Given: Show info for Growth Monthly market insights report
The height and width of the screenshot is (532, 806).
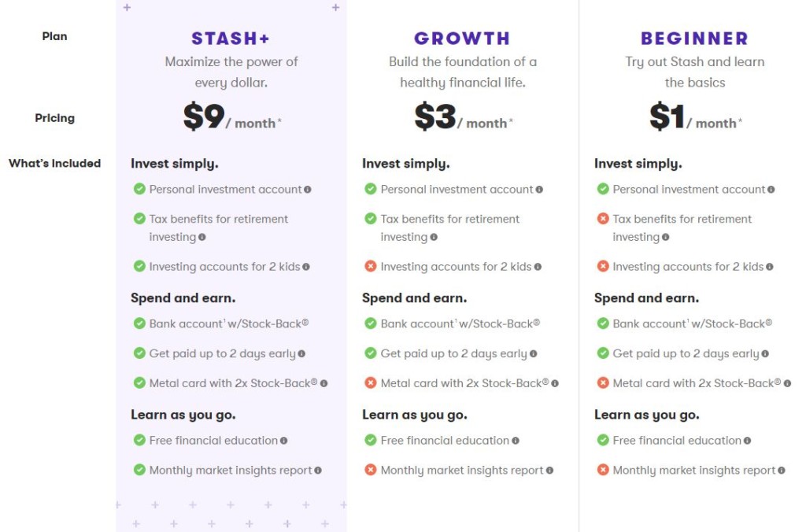Looking at the screenshot, I should coord(550,471).
